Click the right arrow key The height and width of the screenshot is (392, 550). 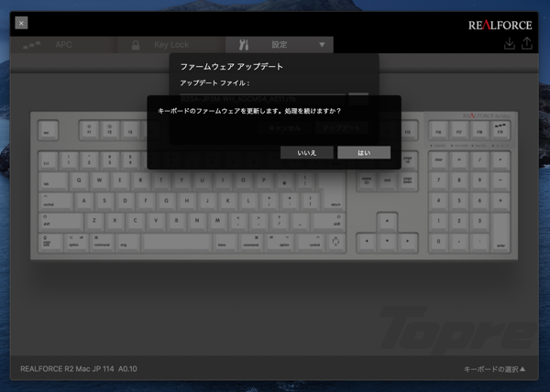[408, 242]
